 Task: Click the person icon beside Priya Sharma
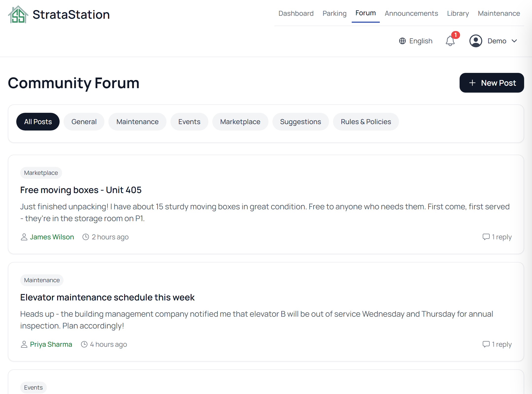24,344
